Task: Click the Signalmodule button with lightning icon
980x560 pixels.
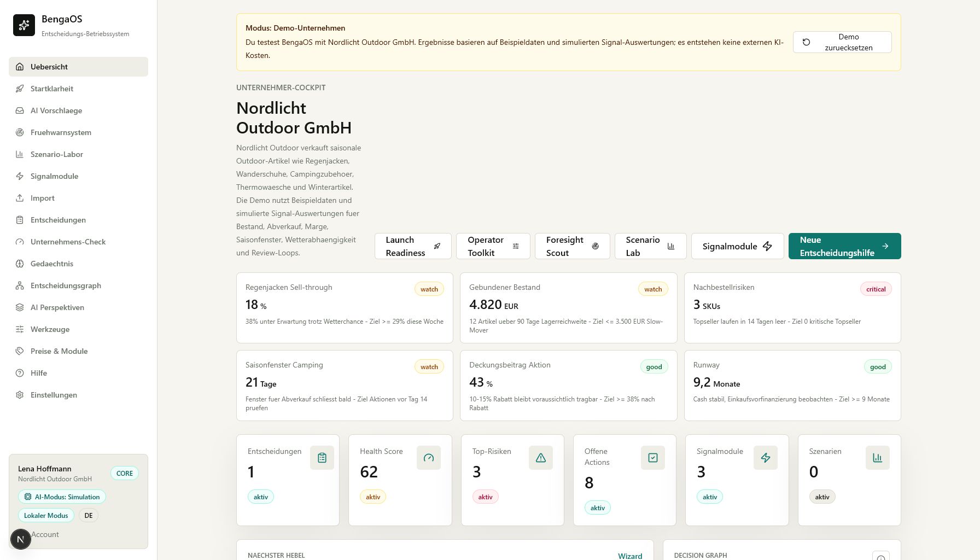Action: coord(737,246)
